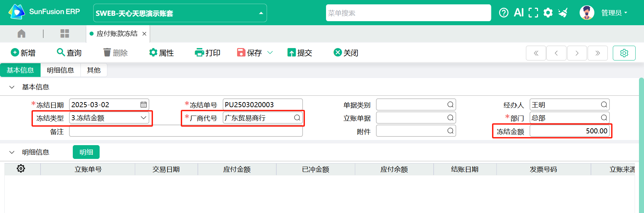Open the account set dropdown SWEB-天心天思演示账套
644x213 pixels.
point(180,13)
